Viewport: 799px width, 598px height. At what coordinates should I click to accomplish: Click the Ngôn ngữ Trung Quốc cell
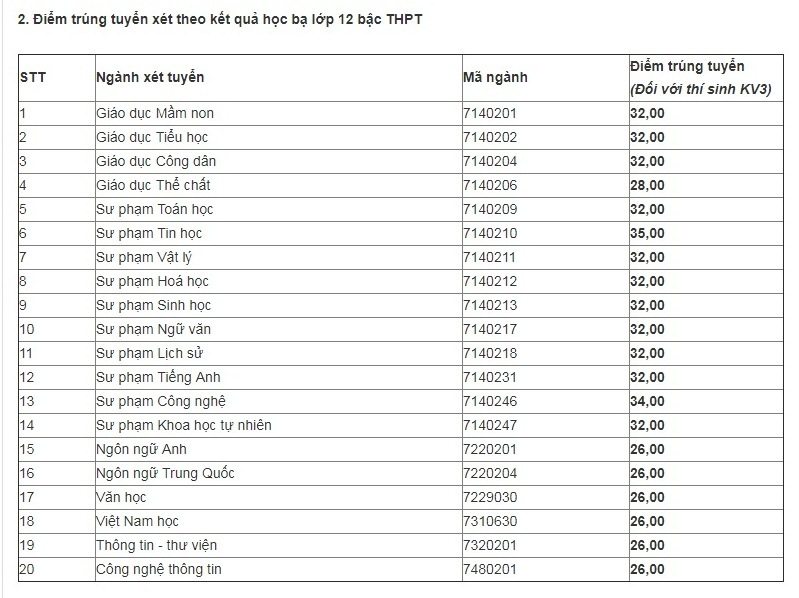[x=165, y=473]
